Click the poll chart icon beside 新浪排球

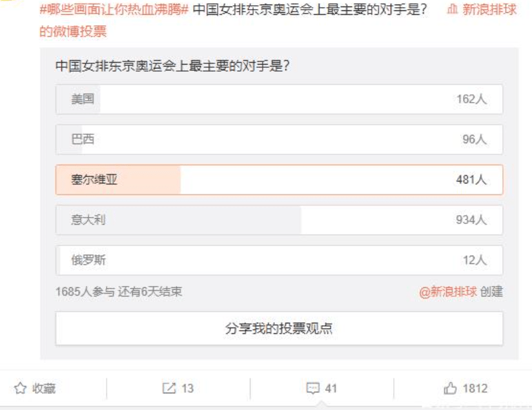click(x=453, y=9)
